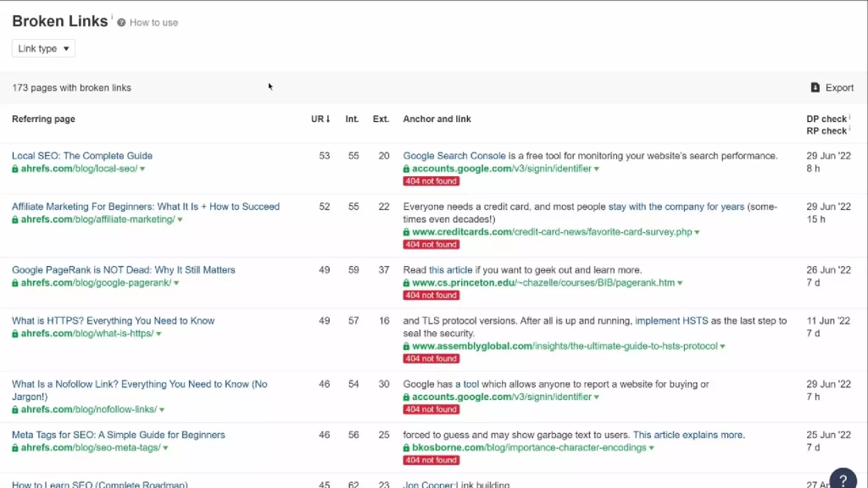Open What is HTTPS? Everything You Need to Know
Image resolution: width=868 pixels, height=488 pixels.
113,321
